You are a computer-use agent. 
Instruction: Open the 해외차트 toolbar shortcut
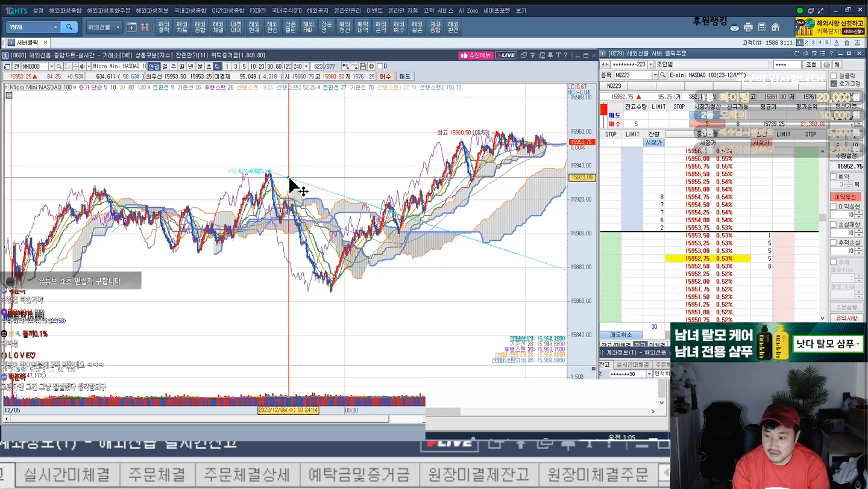[x=182, y=27]
